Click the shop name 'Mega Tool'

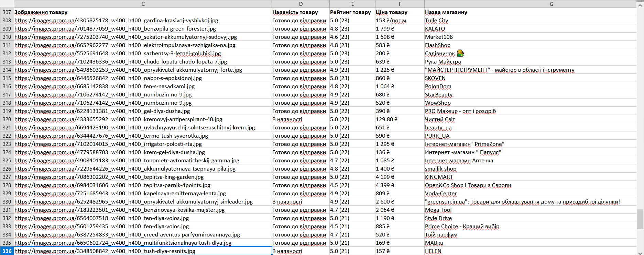point(438,210)
